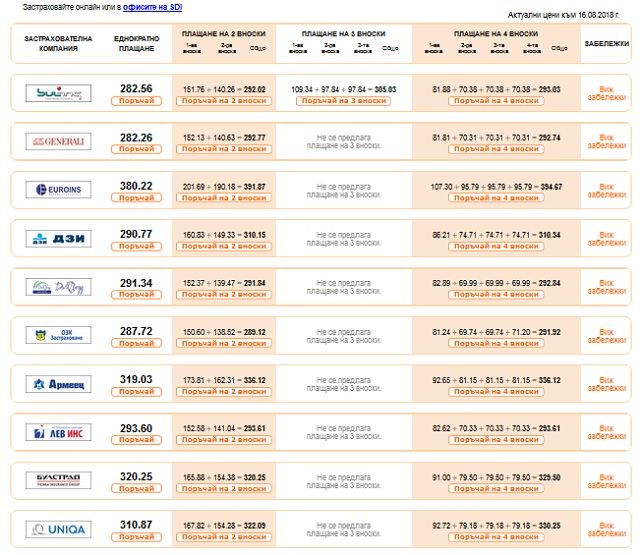Click the Euroins company logo
Screen dimensions: 640x555
pos(58,190)
